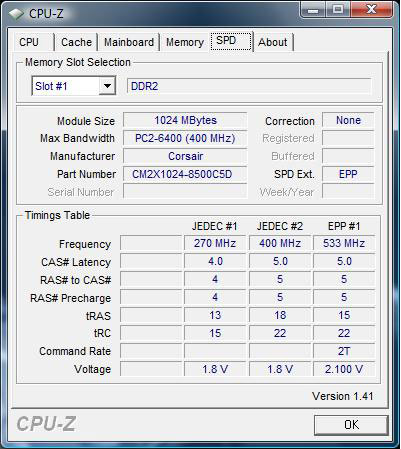Image resolution: width=401 pixels, height=449 pixels.
Task: Click the 1024 MBytes module size value
Action: (x=185, y=120)
